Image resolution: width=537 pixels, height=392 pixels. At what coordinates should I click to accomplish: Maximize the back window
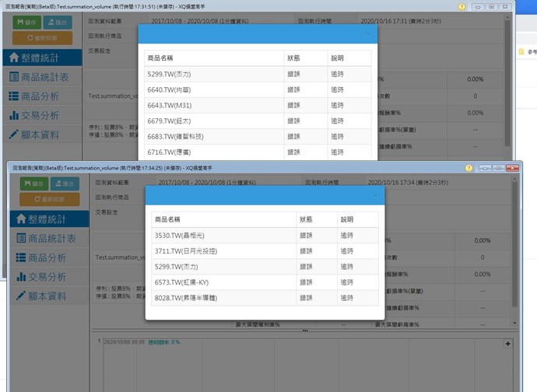pyautogui.click(x=491, y=7)
